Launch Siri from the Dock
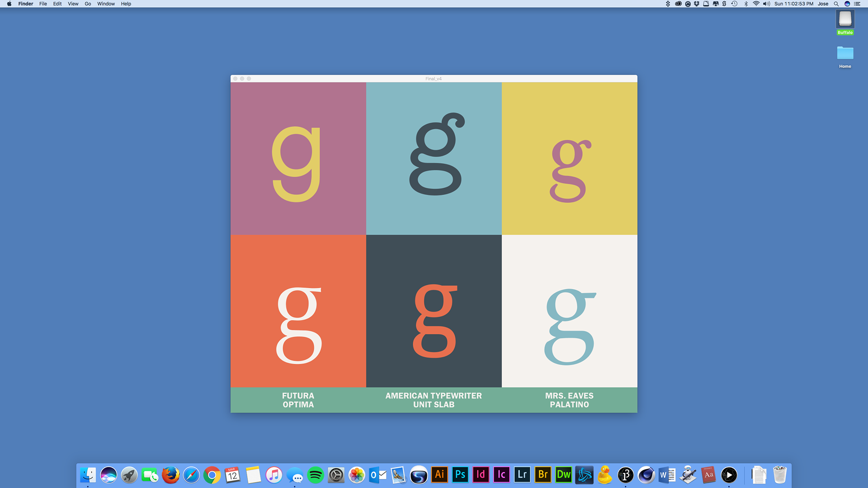 pyautogui.click(x=108, y=475)
